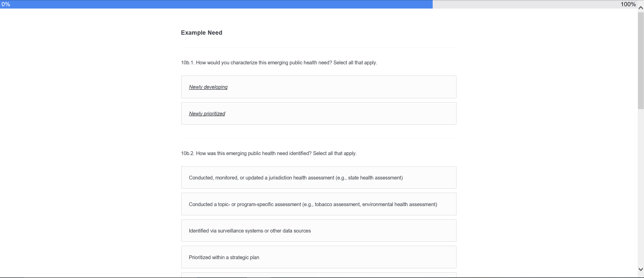The height and width of the screenshot is (278, 644).
Task: Click the scrollbar down arrow
Action: pyautogui.click(x=641, y=269)
